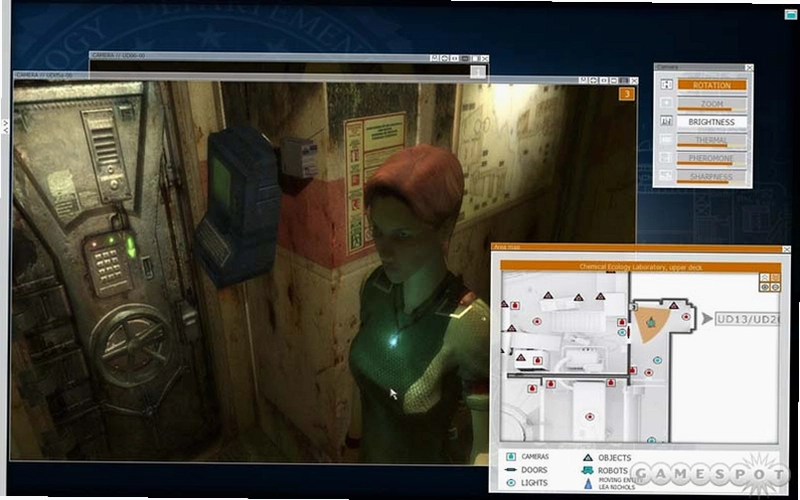
Task: Adjust the orange SHARPNESS level bar
Action: click(x=703, y=182)
